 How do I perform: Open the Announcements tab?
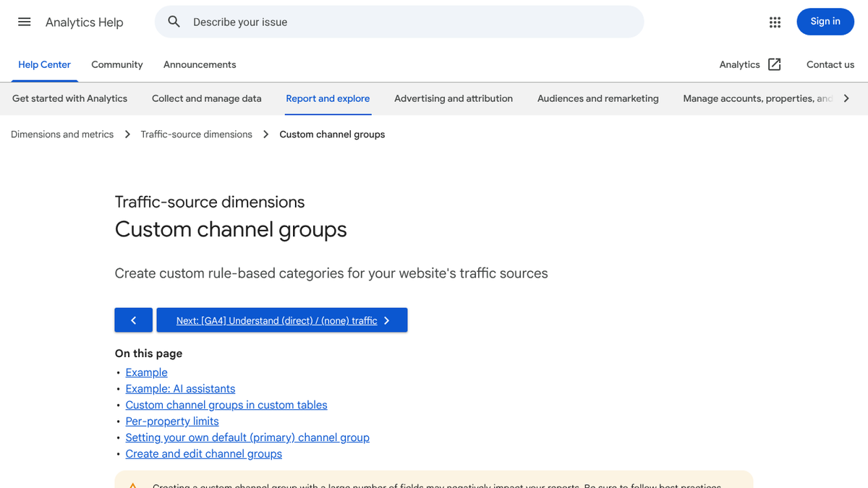pyautogui.click(x=200, y=64)
